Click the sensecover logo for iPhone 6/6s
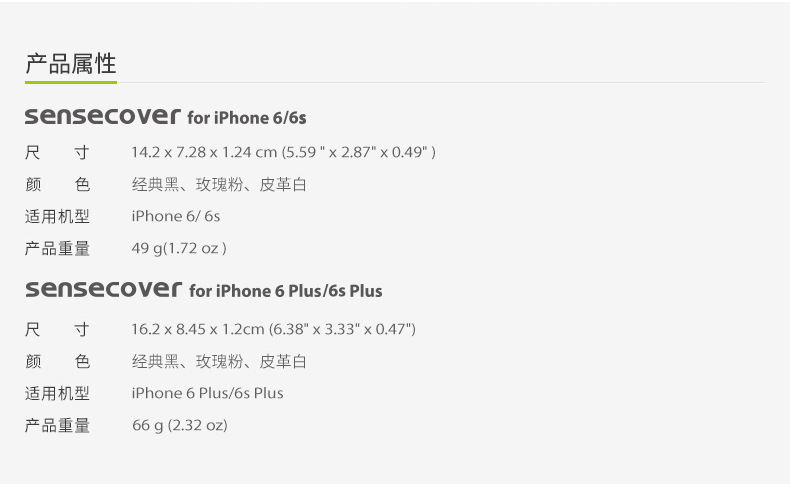This screenshot has height=494, width=790. click(102, 116)
